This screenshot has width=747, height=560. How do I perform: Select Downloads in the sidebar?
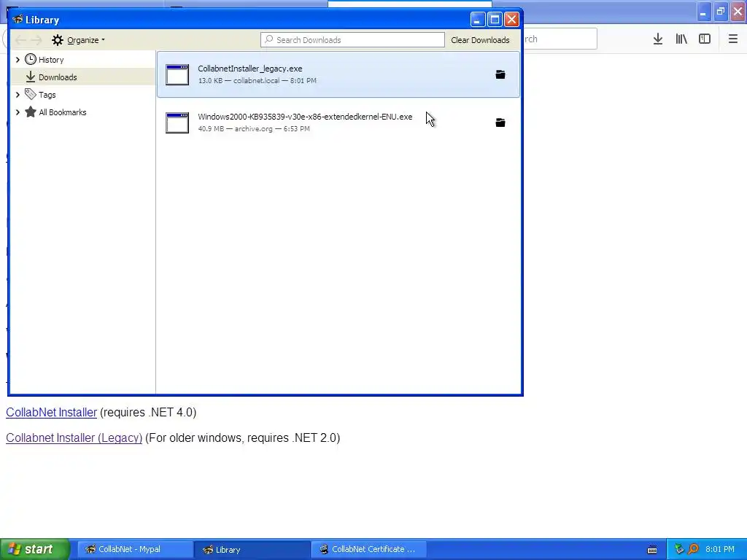(58, 77)
